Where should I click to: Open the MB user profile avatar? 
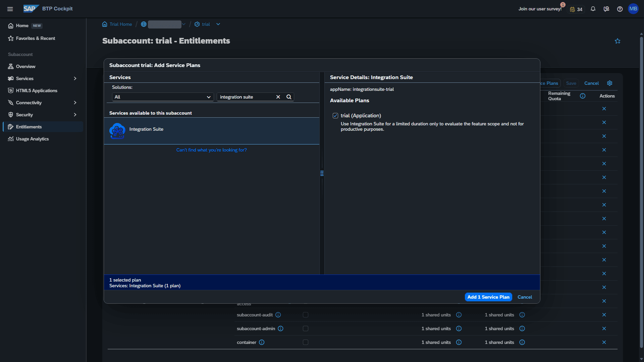pos(633,9)
